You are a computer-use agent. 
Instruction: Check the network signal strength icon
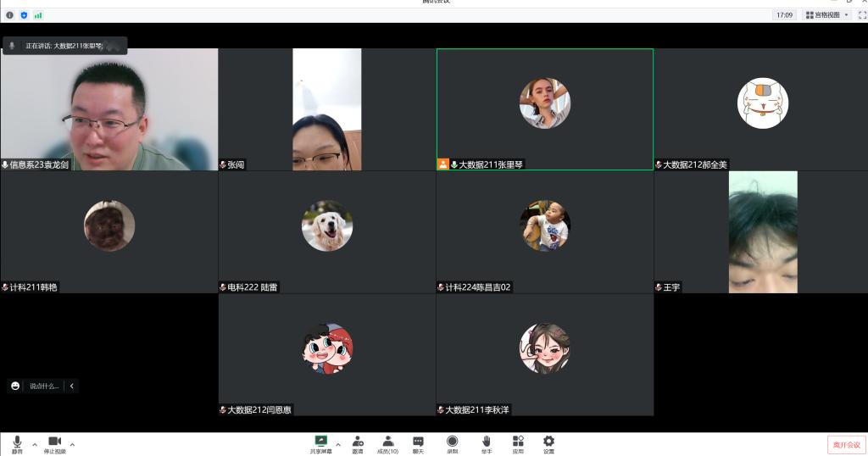coord(38,15)
